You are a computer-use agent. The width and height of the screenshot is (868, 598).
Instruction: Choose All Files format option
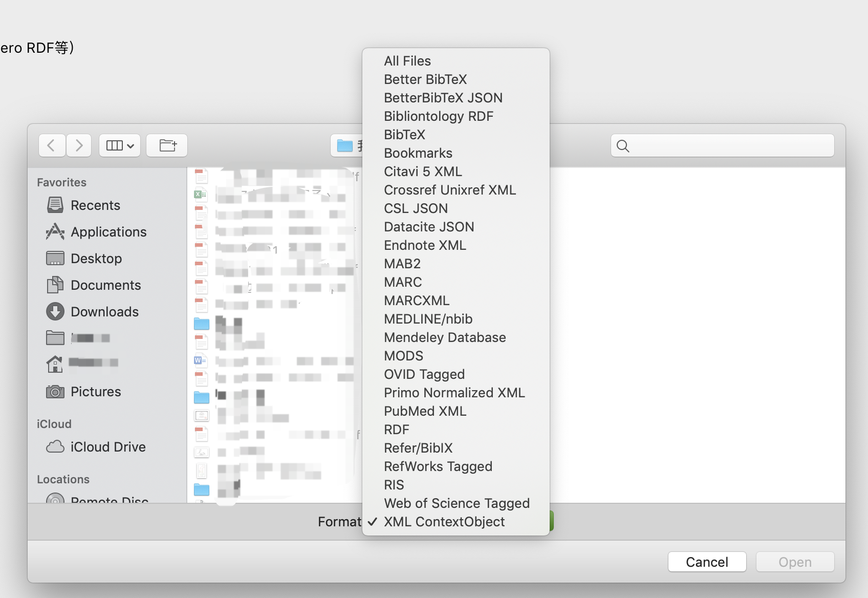pyautogui.click(x=456, y=61)
